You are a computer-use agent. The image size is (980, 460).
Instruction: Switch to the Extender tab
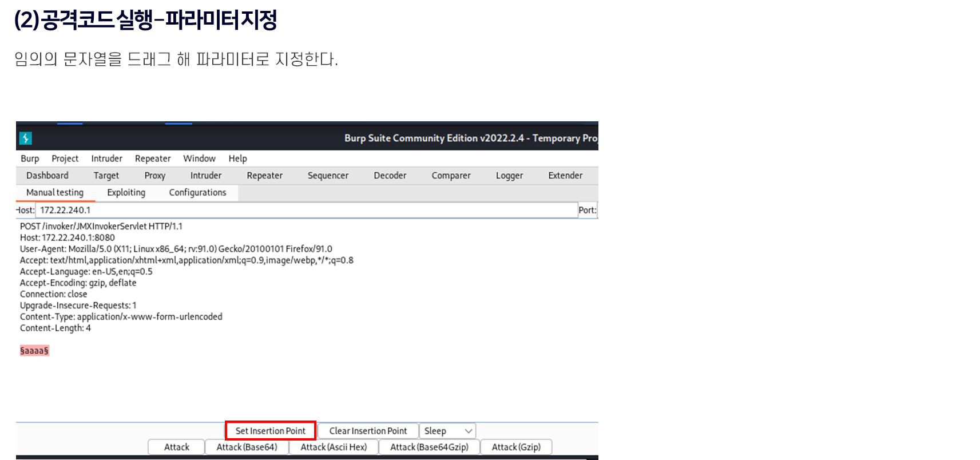coord(565,176)
